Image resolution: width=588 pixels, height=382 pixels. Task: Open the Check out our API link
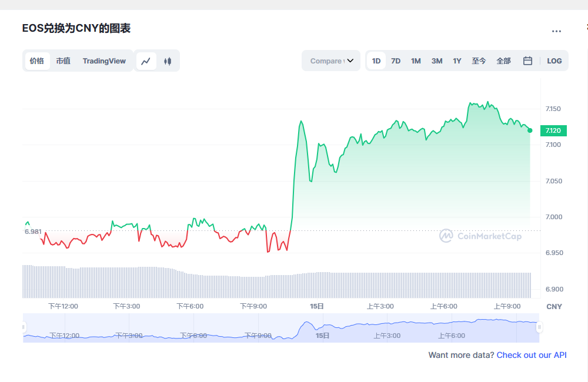tap(532, 355)
